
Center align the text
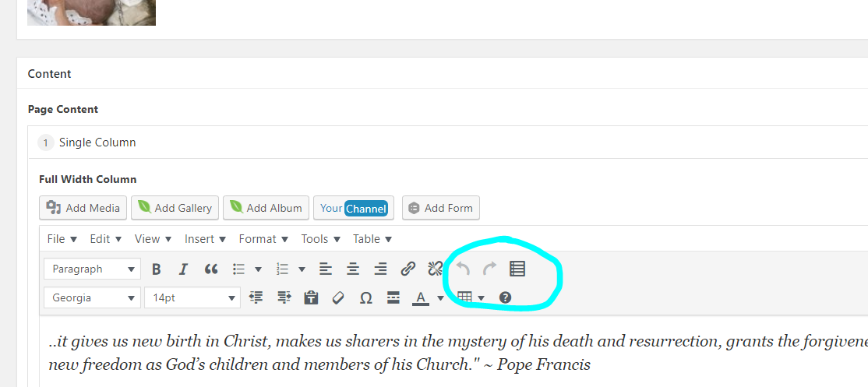(353, 269)
